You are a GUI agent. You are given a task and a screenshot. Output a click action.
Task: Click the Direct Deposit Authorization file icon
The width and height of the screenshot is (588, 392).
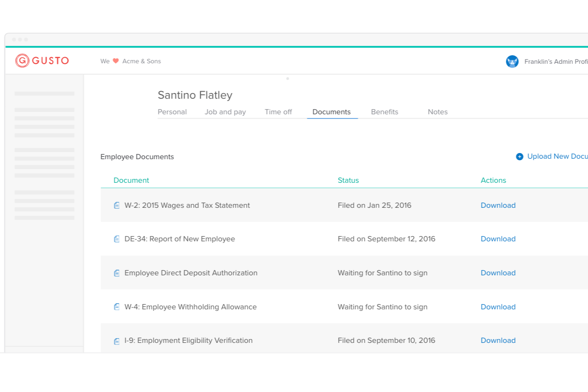point(117,273)
